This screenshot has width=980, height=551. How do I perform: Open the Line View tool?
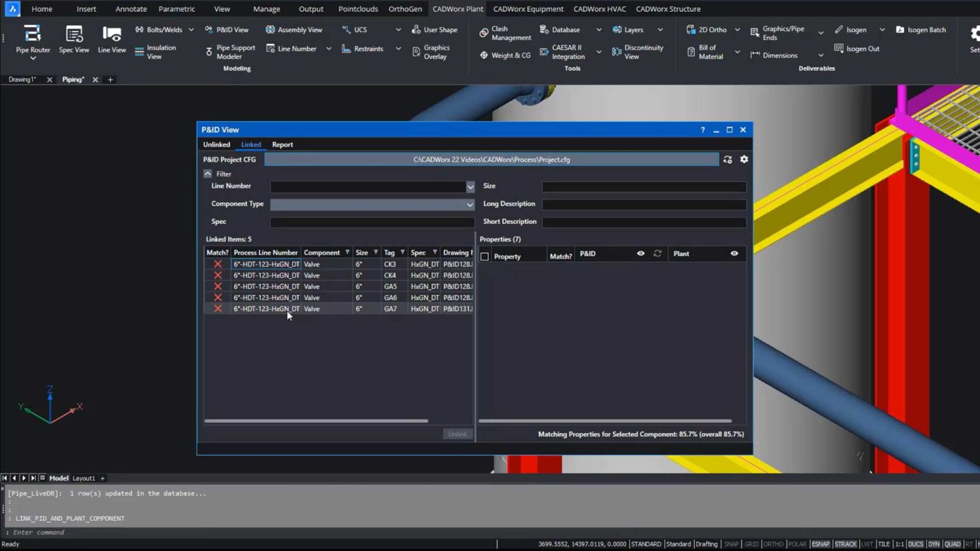pyautogui.click(x=112, y=38)
